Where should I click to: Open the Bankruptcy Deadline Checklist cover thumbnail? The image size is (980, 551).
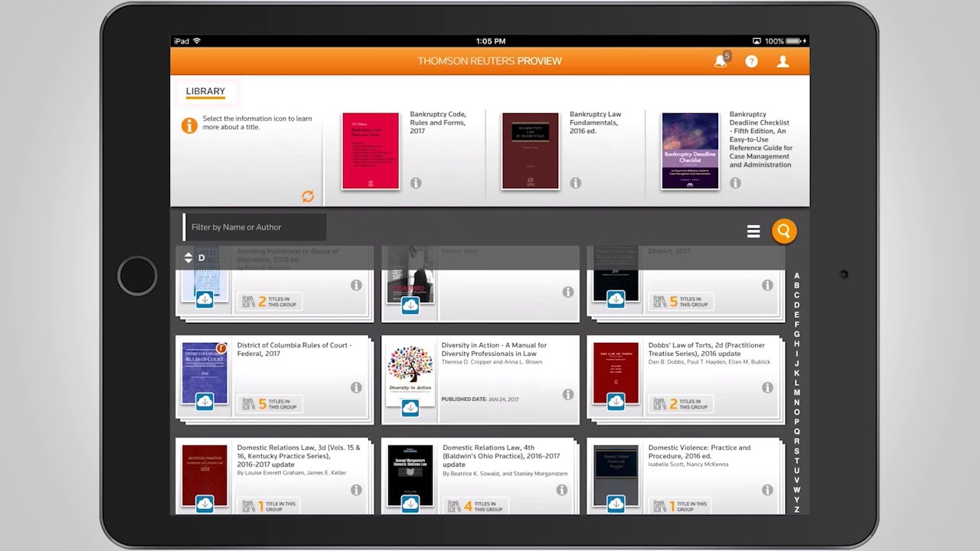[690, 151]
